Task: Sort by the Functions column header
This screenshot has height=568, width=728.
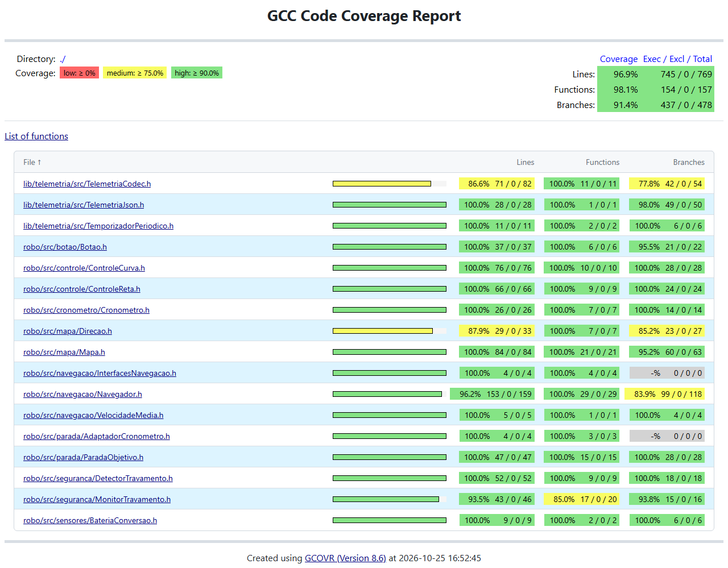Action: [602, 163]
